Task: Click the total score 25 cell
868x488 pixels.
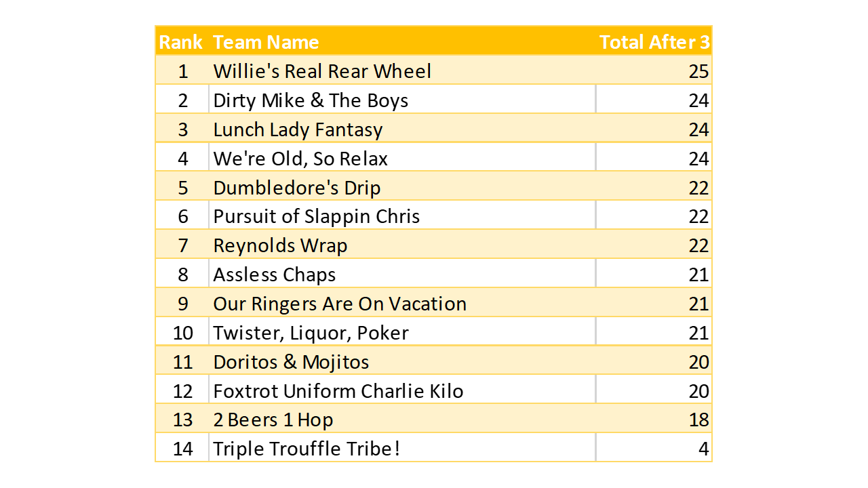Action: click(x=698, y=71)
